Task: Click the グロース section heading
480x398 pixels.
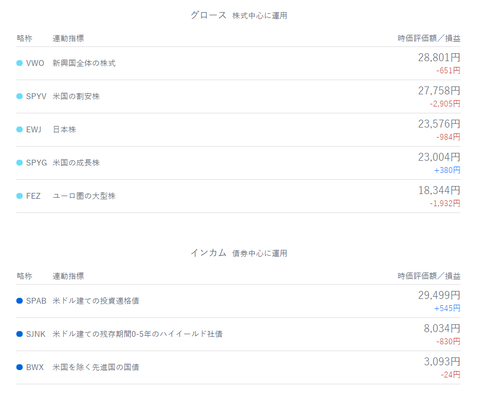Action: tap(208, 15)
